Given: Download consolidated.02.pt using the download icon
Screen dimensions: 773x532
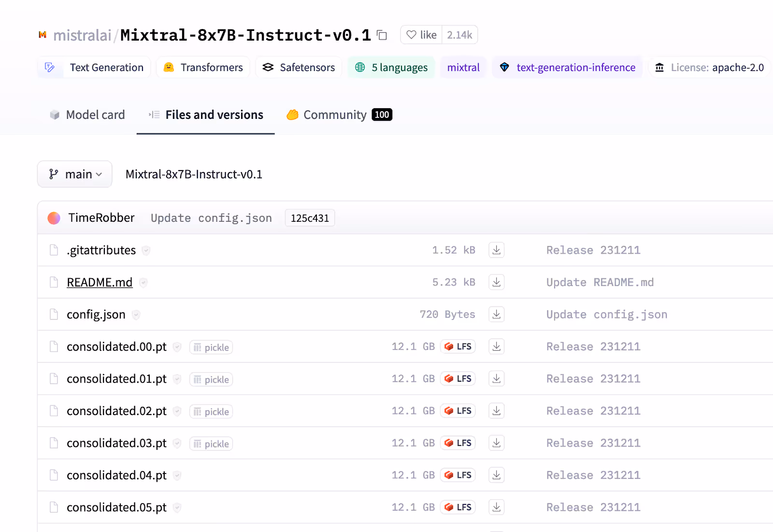Looking at the screenshot, I should coord(496,411).
